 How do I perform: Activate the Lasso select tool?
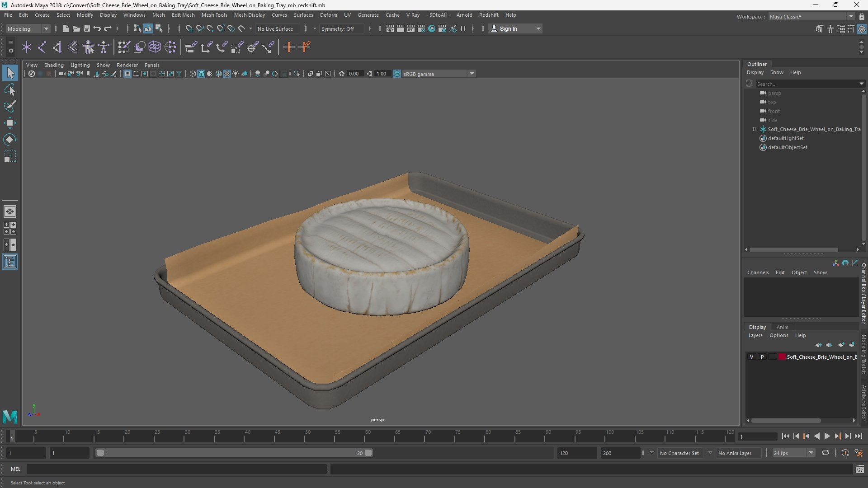tap(10, 89)
